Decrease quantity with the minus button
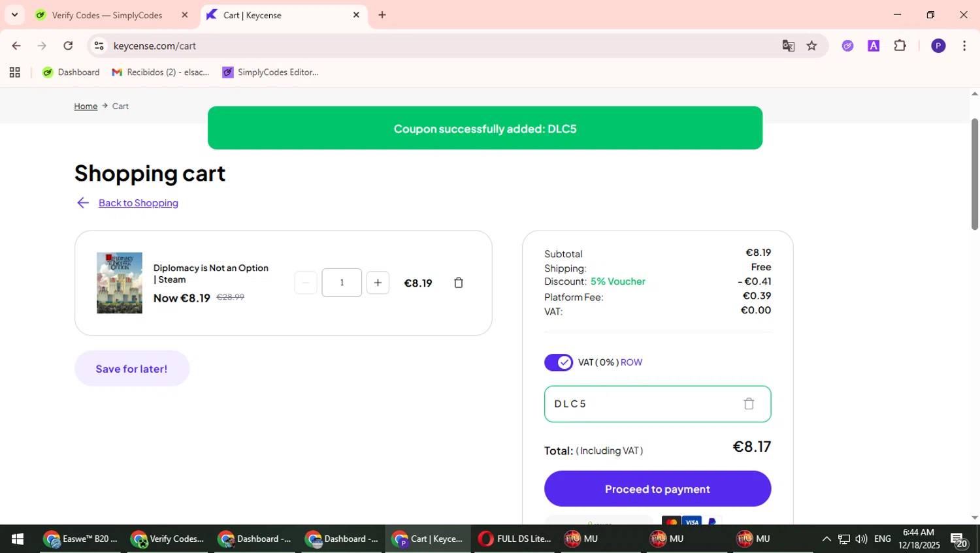The image size is (980, 553). coord(306,283)
